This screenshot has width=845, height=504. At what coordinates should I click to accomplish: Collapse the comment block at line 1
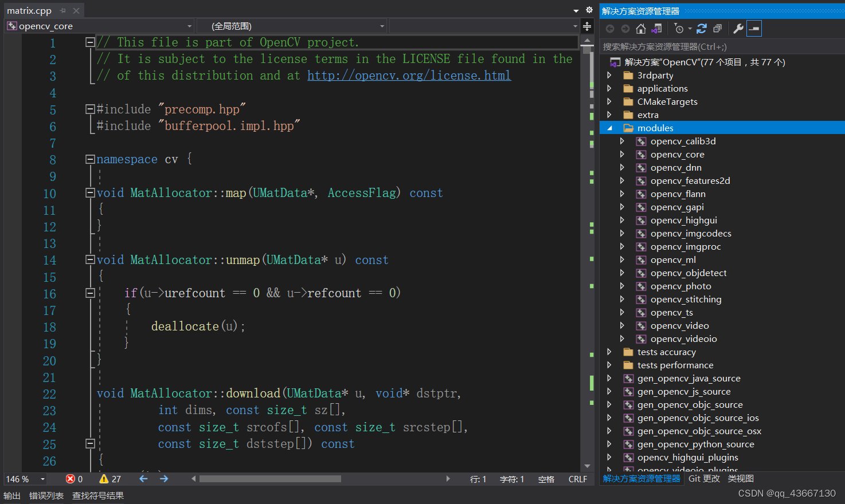[90, 42]
